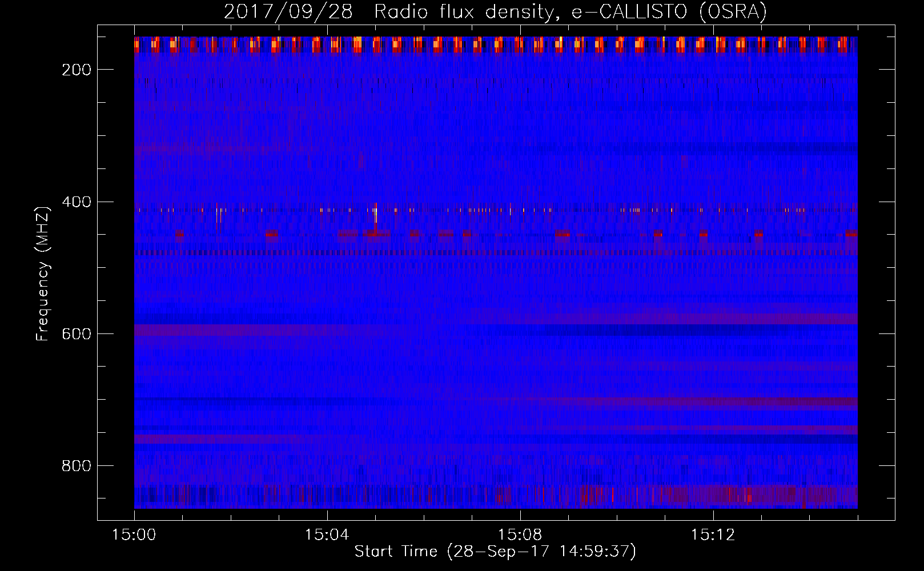
Task: Click the 800 frequency tick label
Action: tap(76, 466)
